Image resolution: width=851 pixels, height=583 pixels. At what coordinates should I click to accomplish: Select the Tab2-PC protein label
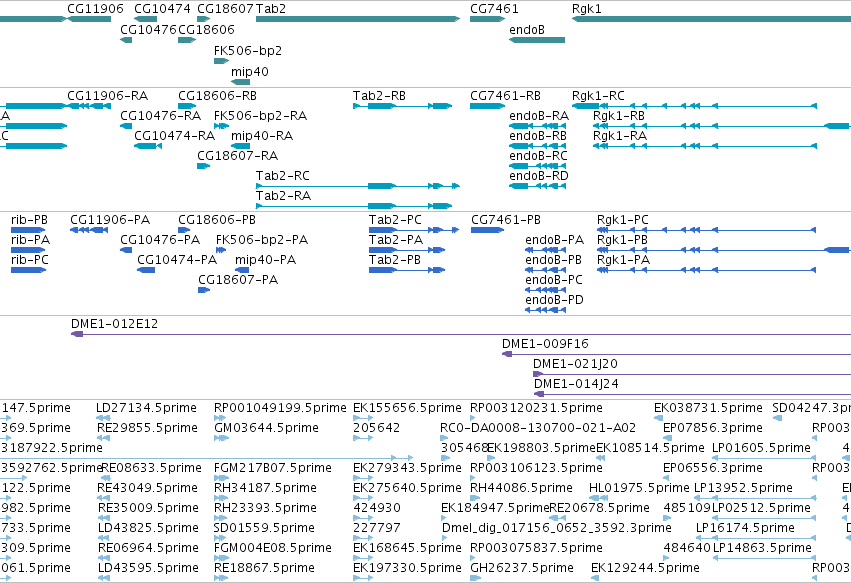[x=395, y=220]
